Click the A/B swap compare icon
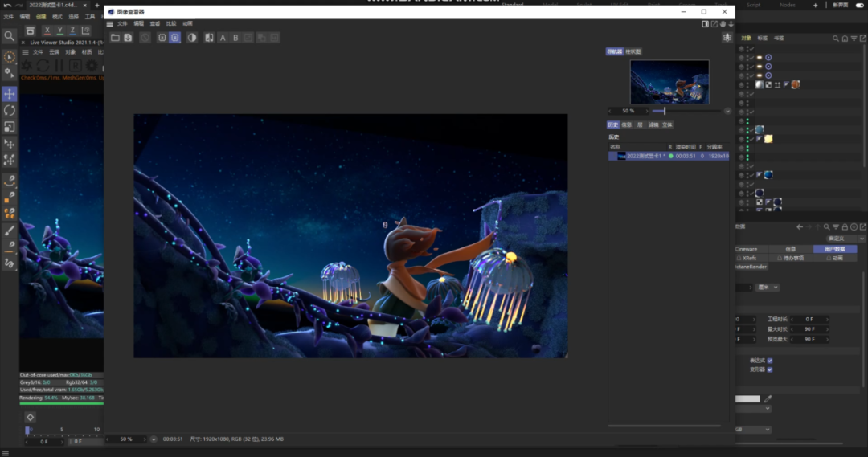Viewport: 868px width, 457px height. tap(209, 38)
